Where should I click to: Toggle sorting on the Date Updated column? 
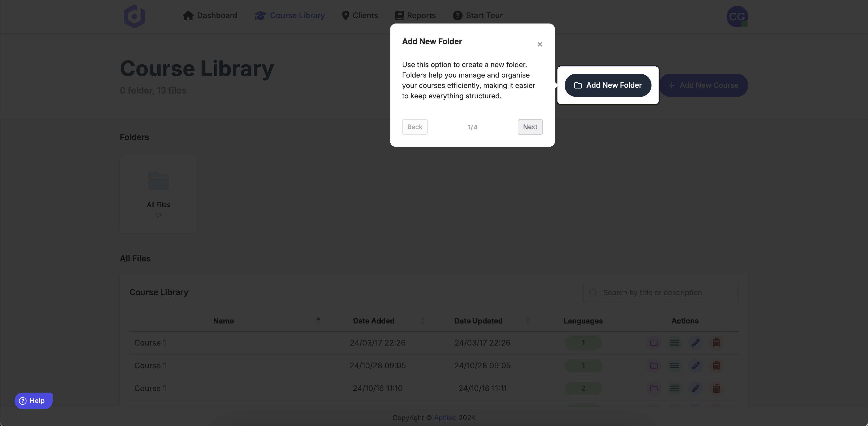pyautogui.click(x=527, y=320)
